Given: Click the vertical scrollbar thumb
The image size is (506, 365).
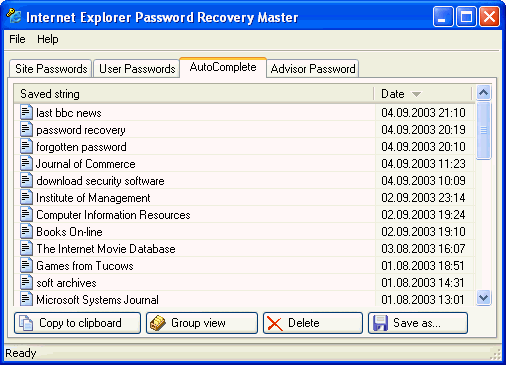Looking at the screenshot, I should [484, 131].
